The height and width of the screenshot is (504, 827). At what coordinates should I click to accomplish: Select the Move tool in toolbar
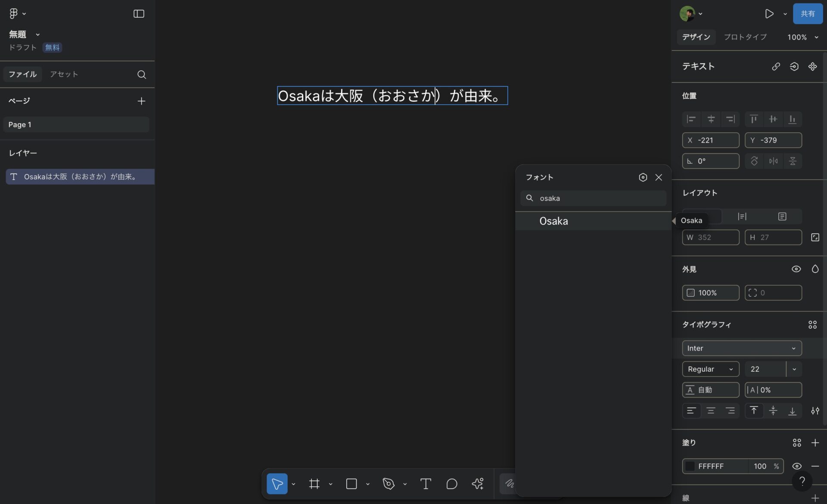pyautogui.click(x=277, y=484)
